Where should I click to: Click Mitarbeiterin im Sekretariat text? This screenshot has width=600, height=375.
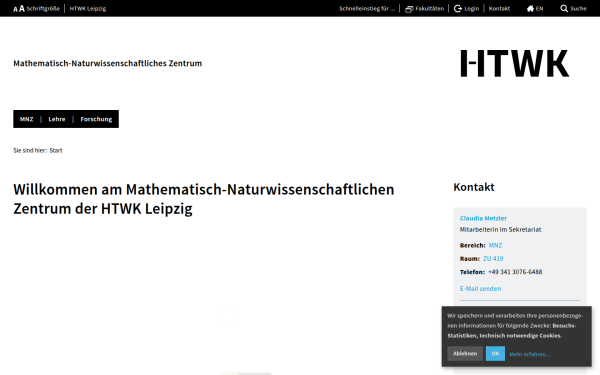(501, 230)
